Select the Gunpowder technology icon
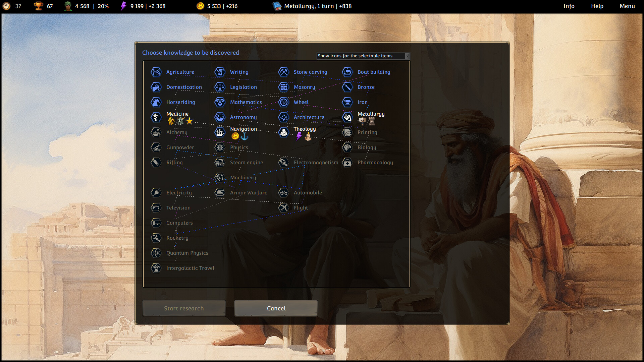 [156, 147]
